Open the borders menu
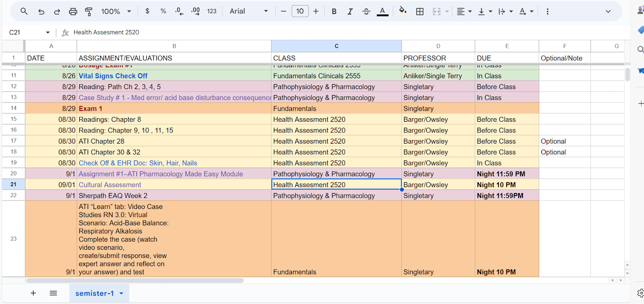This screenshot has height=304, width=644. coord(420,12)
